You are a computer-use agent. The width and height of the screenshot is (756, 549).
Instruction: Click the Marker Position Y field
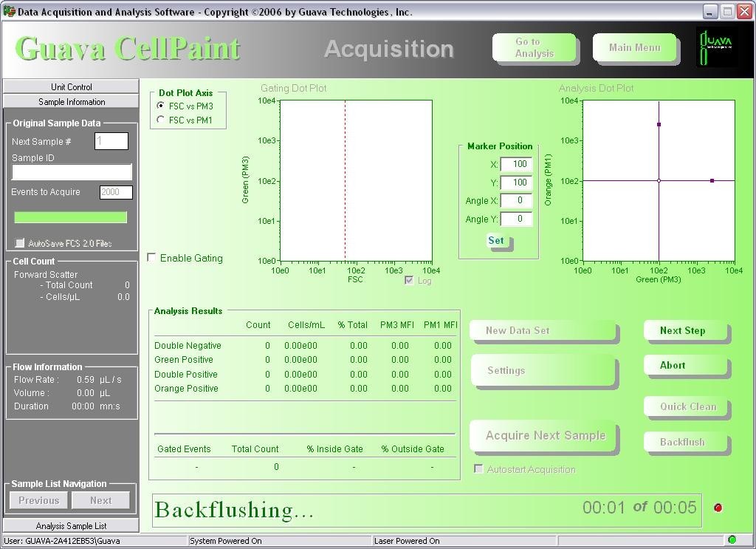click(x=516, y=183)
